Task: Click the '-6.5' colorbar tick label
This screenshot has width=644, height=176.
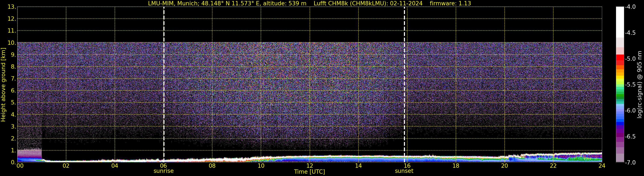Action: 630,137
